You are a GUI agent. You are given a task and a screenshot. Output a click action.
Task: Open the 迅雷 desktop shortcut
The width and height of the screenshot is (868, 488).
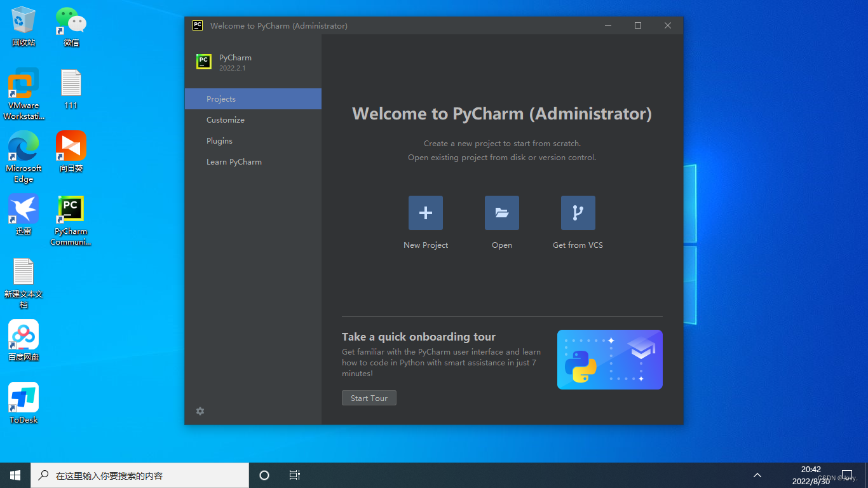point(24,215)
